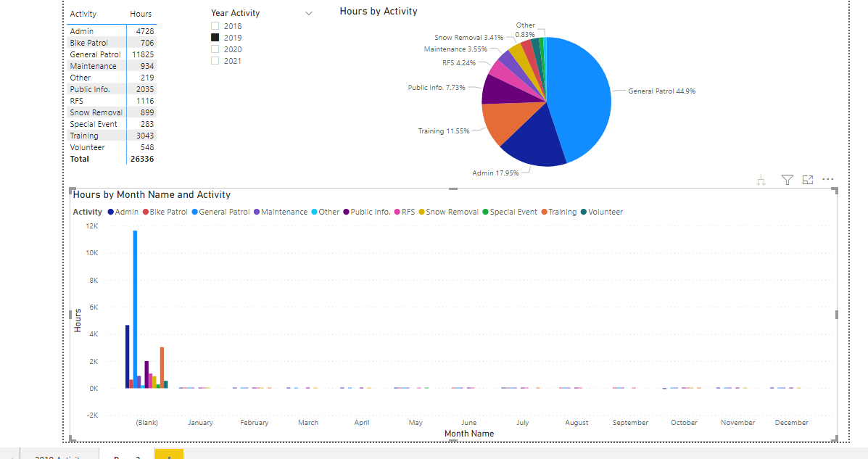Select the Snow Removal table row
Viewport: 868px width, 459px height.
point(112,112)
